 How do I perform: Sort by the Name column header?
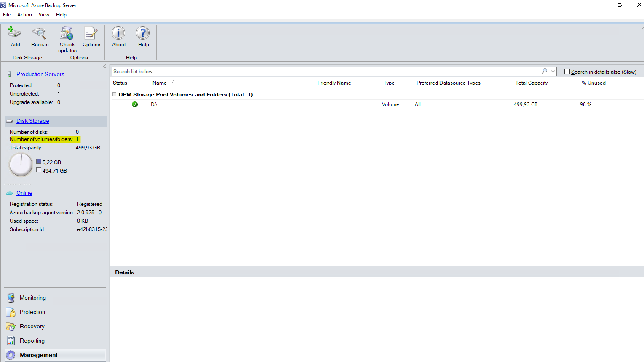[160, 83]
